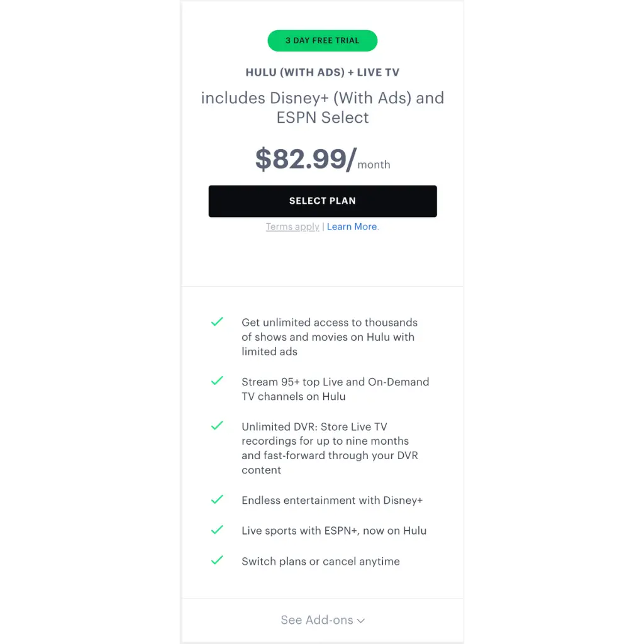Screen dimensions: 644x644
Task: Click the Switch plans or cancel anytime text
Action: click(x=320, y=562)
